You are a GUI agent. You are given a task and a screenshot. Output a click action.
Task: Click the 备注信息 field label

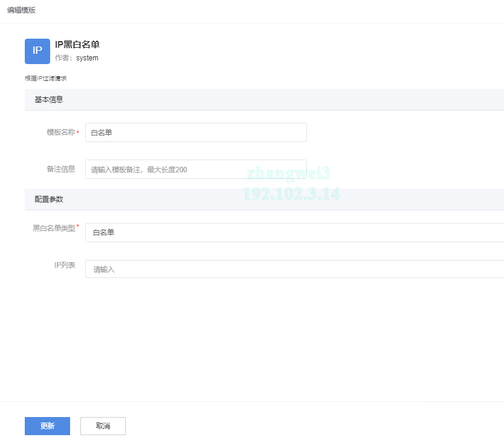click(60, 169)
